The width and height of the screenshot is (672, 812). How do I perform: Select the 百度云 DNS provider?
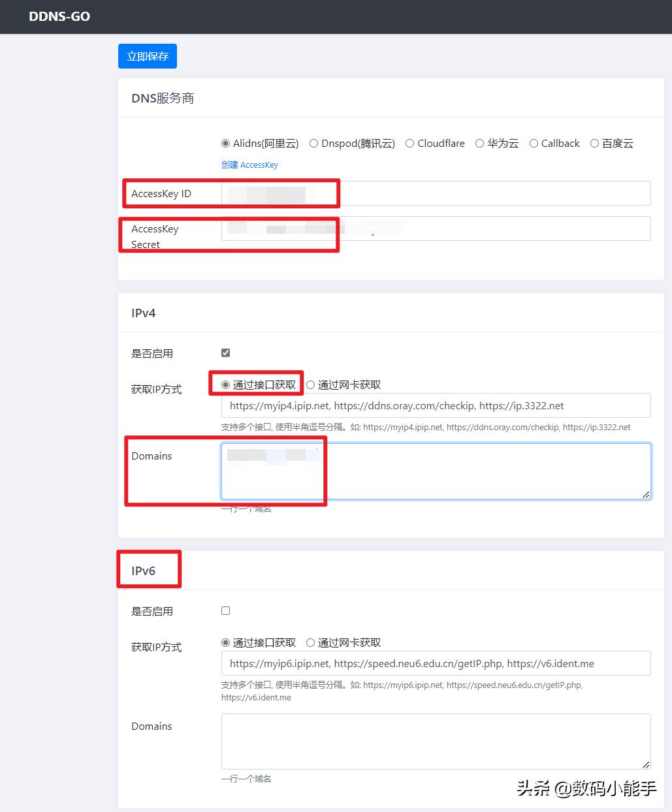click(594, 143)
